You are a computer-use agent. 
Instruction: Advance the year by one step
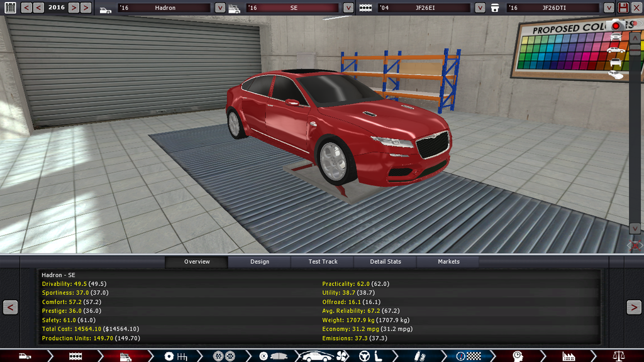73,8
